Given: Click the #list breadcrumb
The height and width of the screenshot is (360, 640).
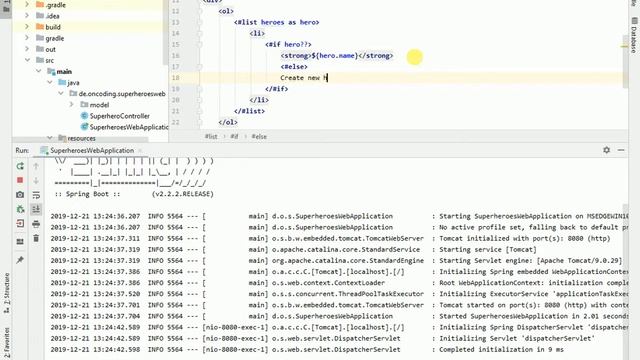Looking at the screenshot, I should 211,136.
